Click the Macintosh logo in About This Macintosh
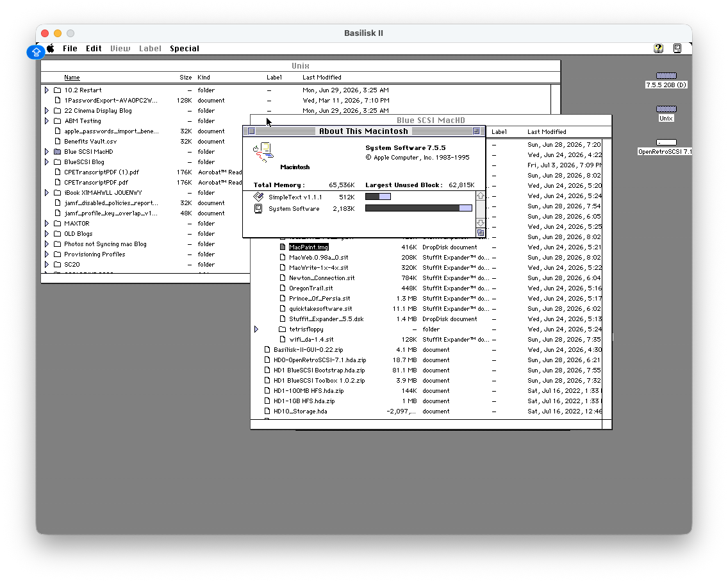 tap(263, 153)
